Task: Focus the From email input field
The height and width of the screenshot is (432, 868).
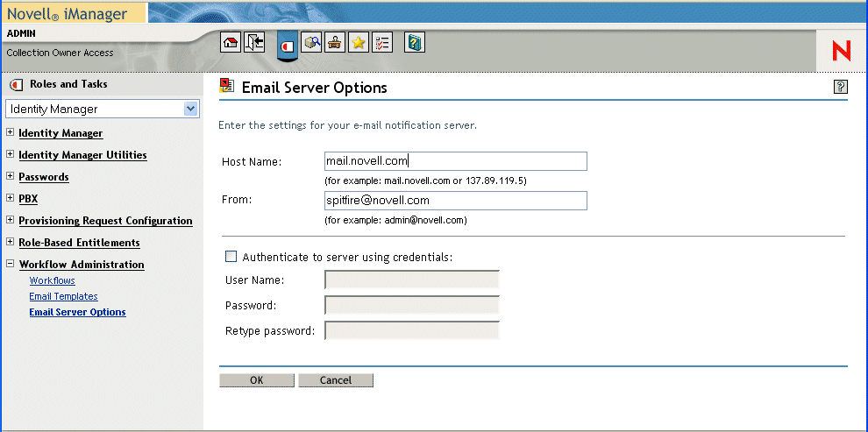Action: [456, 201]
